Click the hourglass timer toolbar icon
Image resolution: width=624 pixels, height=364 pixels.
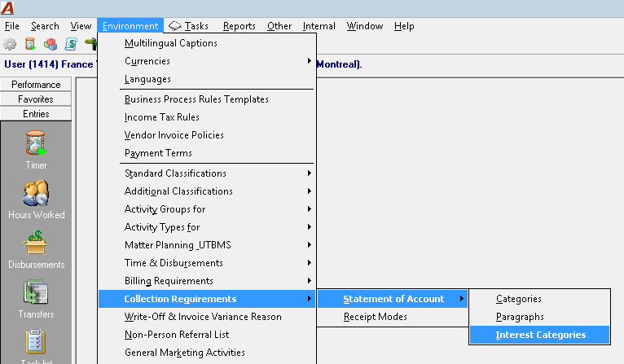tap(30, 44)
